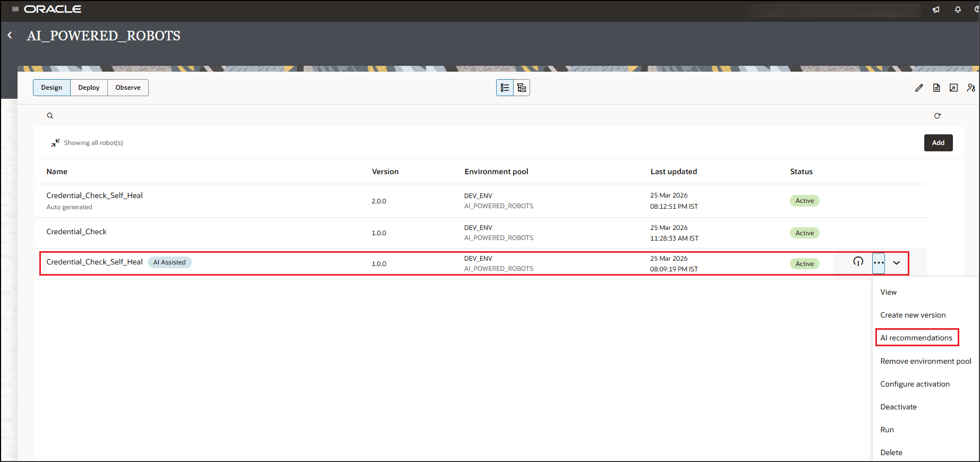Switch to the Deploy tab

(89, 88)
